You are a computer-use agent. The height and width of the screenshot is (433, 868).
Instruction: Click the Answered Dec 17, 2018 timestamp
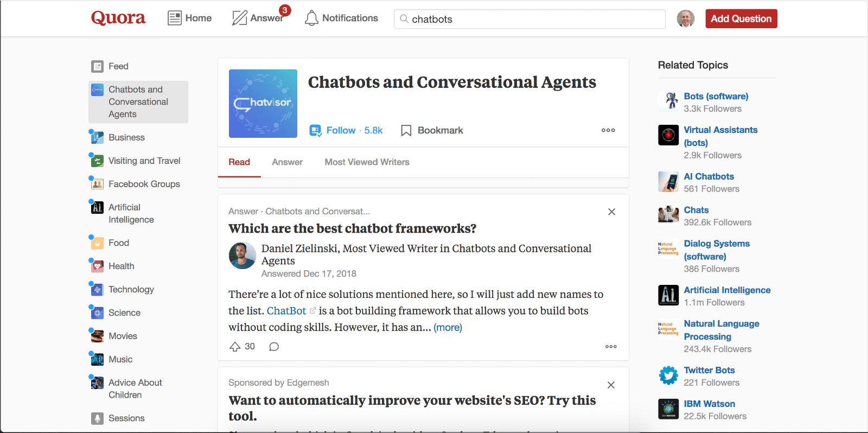point(309,273)
